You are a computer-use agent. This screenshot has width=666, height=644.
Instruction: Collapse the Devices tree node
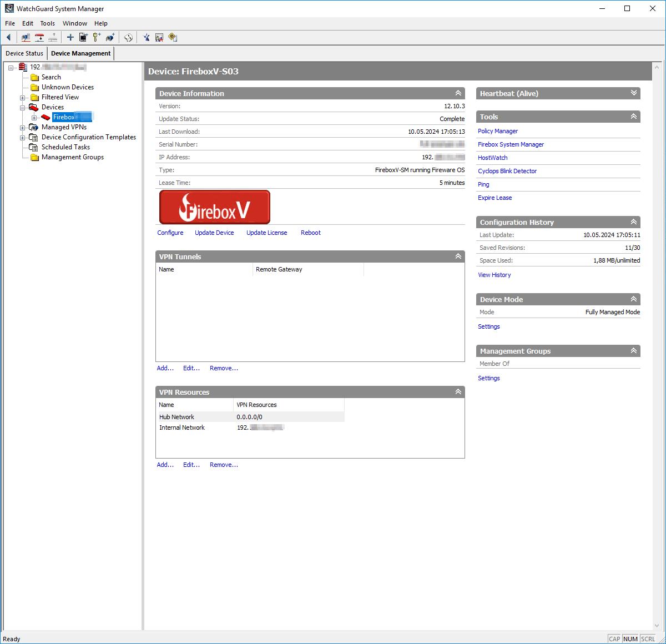point(22,107)
